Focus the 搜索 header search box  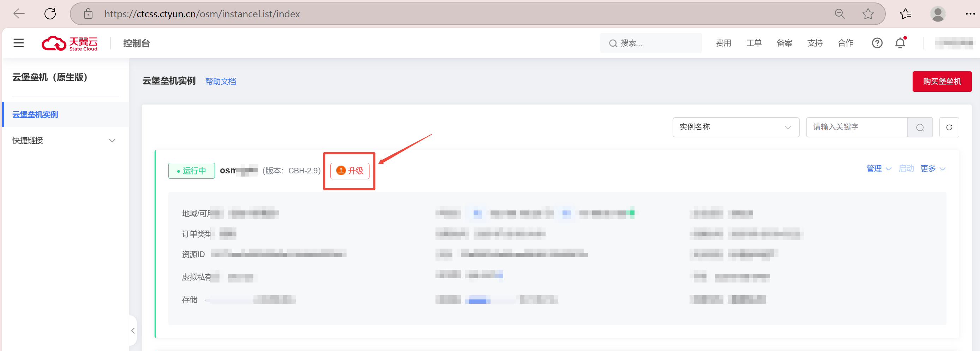point(651,43)
